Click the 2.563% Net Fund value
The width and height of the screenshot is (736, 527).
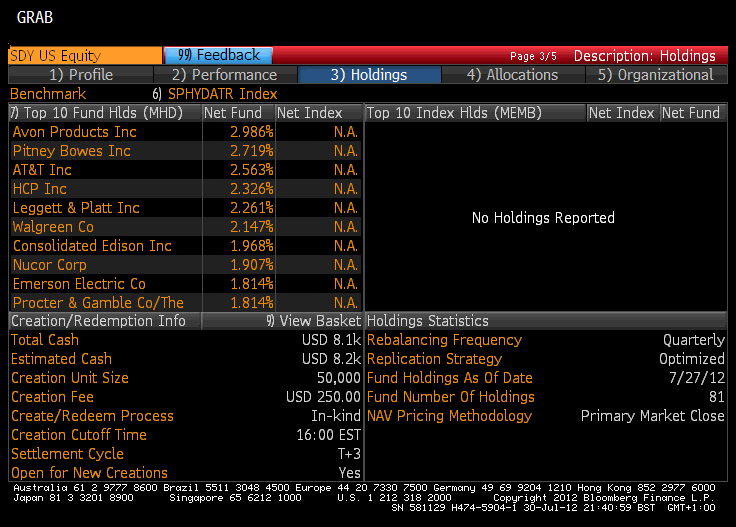pyautogui.click(x=252, y=170)
